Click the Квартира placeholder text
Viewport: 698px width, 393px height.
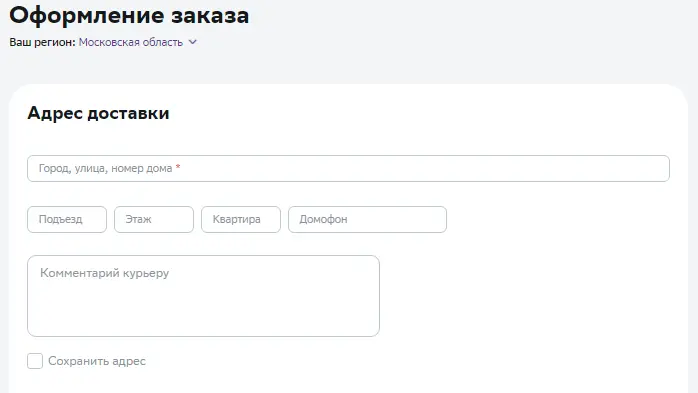click(x=236, y=219)
